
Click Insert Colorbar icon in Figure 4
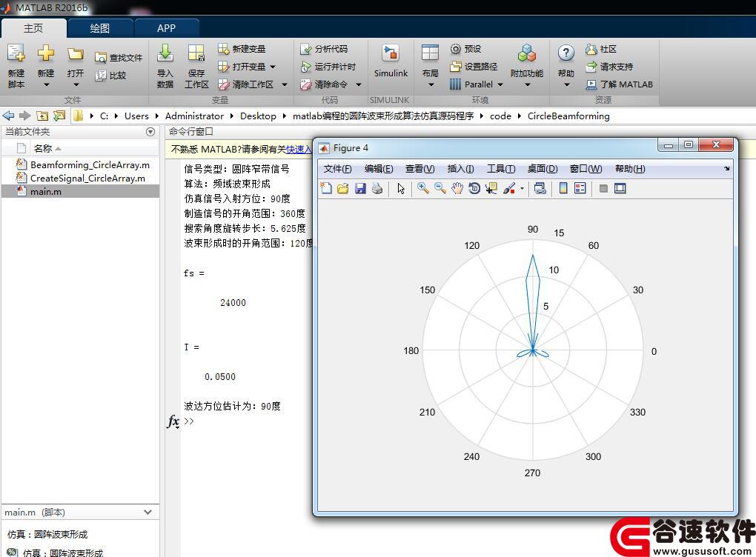click(563, 188)
